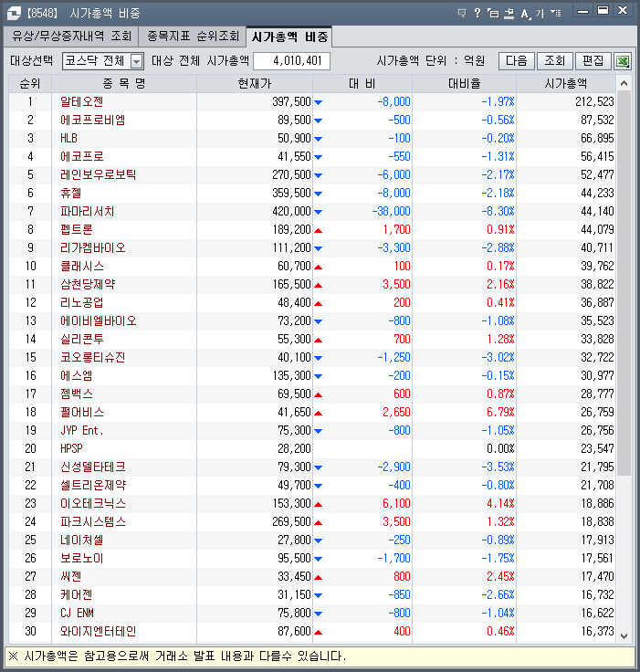Select stock 실리콘투 in the list

(x=82, y=340)
